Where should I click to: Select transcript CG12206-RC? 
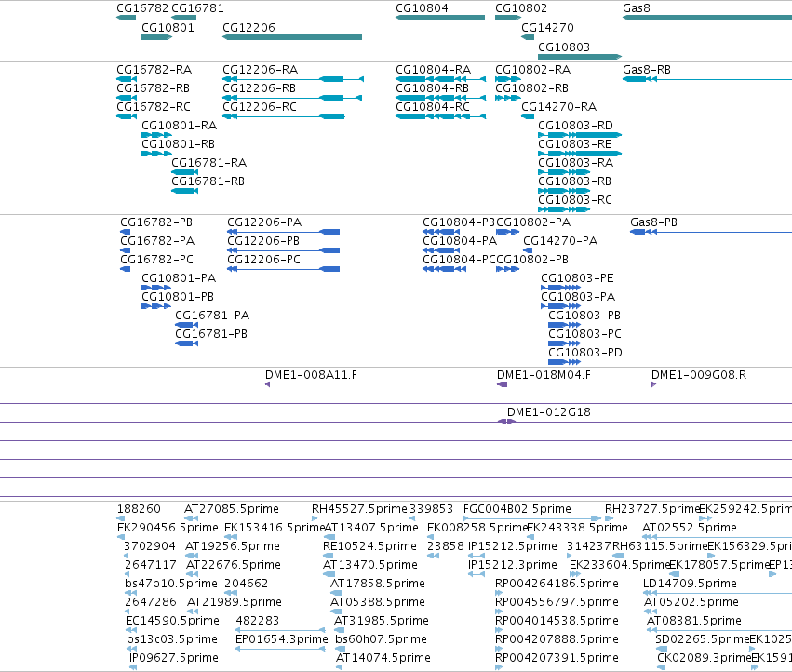tap(260, 107)
